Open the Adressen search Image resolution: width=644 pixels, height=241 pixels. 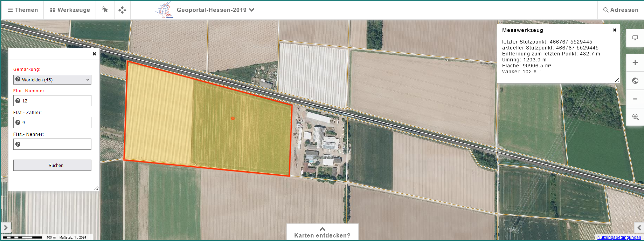pyautogui.click(x=621, y=10)
